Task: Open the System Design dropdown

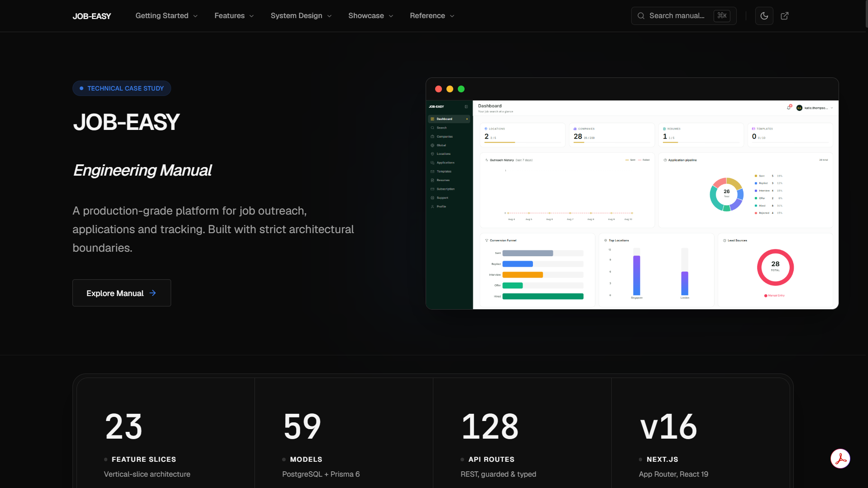Action: click(301, 16)
